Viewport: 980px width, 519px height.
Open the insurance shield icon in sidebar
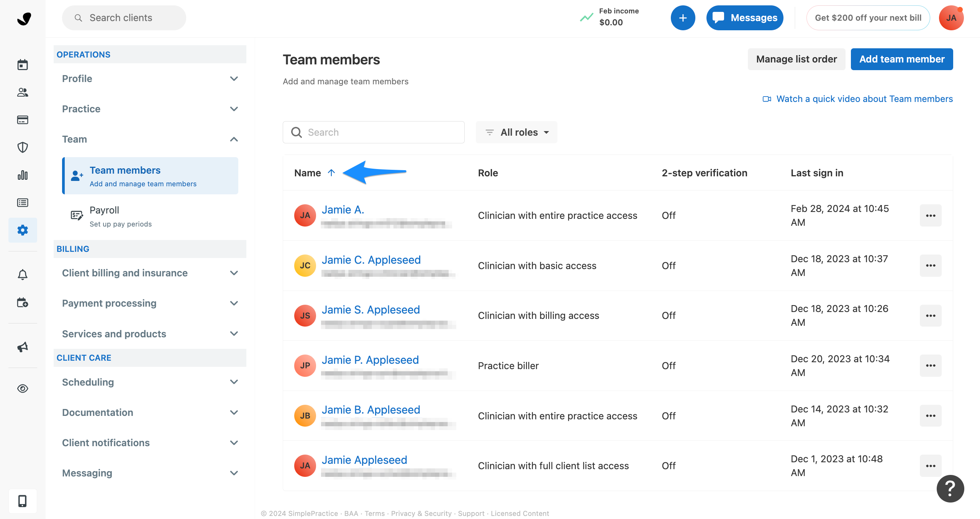[x=23, y=148]
